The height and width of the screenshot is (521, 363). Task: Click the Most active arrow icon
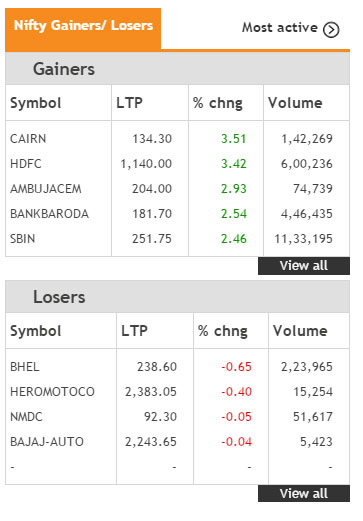pos(331,29)
